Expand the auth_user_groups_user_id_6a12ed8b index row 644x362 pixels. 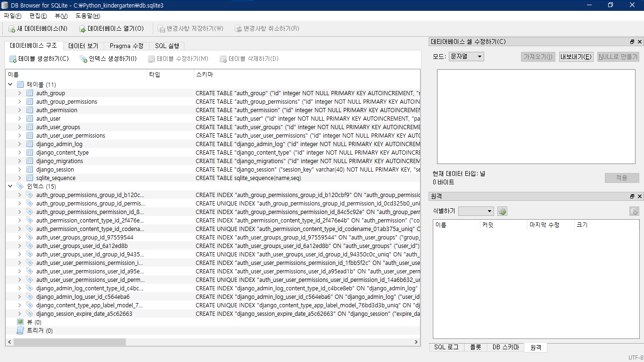point(20,246)
